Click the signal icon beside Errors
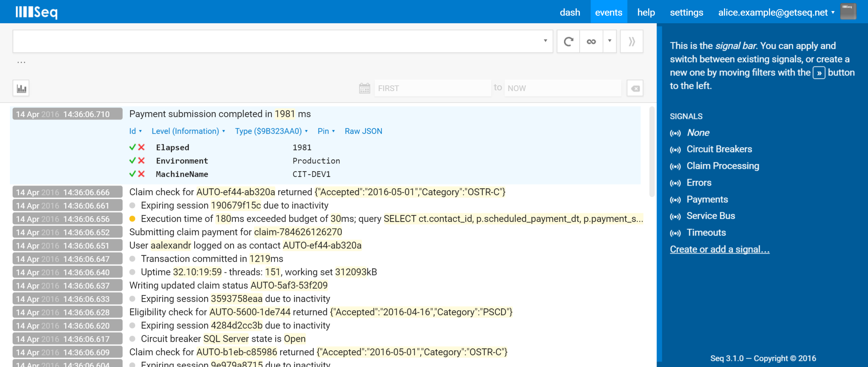 coord(675,183)
